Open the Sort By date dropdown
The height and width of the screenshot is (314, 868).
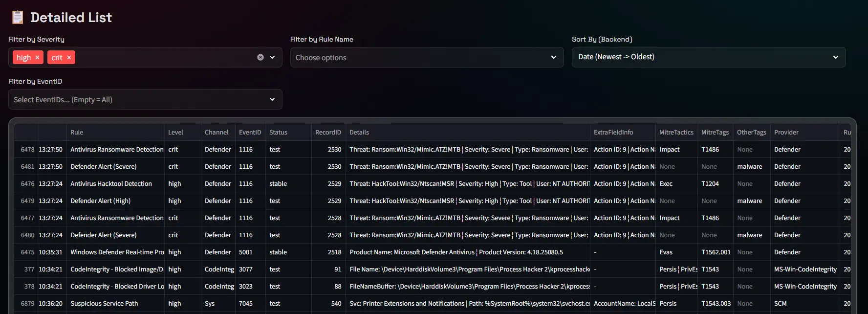708,57
